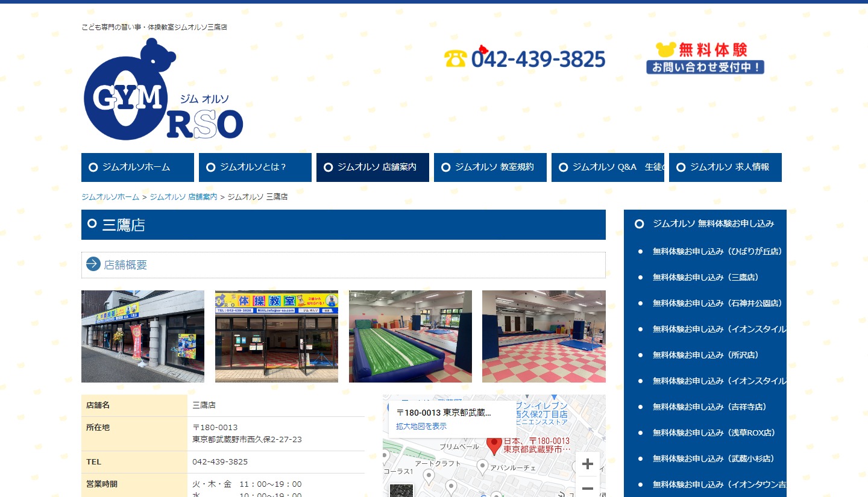Click the 体操教室 signboard entrance photo
Image resolution: width=868 pixels, height=497 pixels.
pyautogui.click(x=277, y=336)
